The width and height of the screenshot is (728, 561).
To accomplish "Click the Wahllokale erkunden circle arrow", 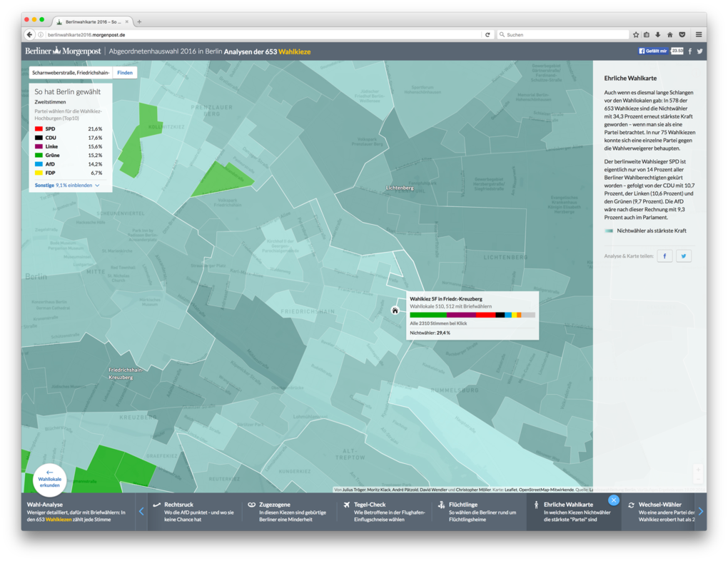I will (49, 480).
